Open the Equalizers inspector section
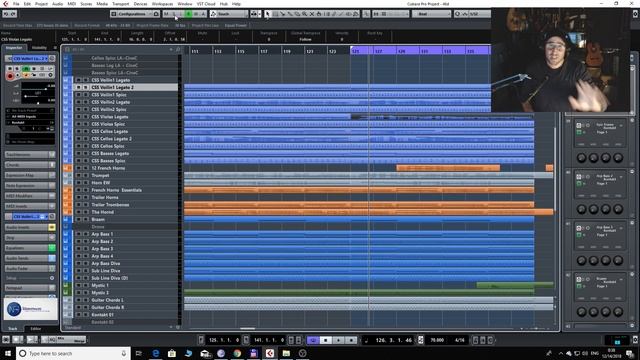The height and width of the screenshot is (360, 640). point(30,248)
